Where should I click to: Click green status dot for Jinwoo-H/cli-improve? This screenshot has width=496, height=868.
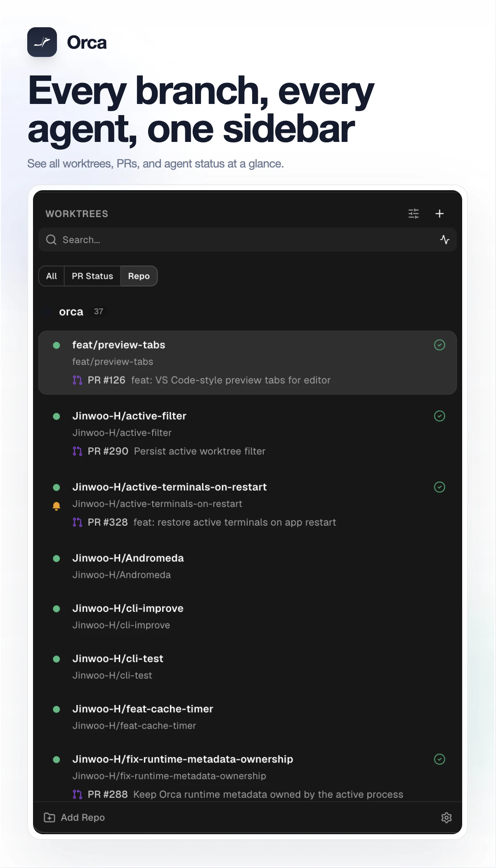[57, 609]
